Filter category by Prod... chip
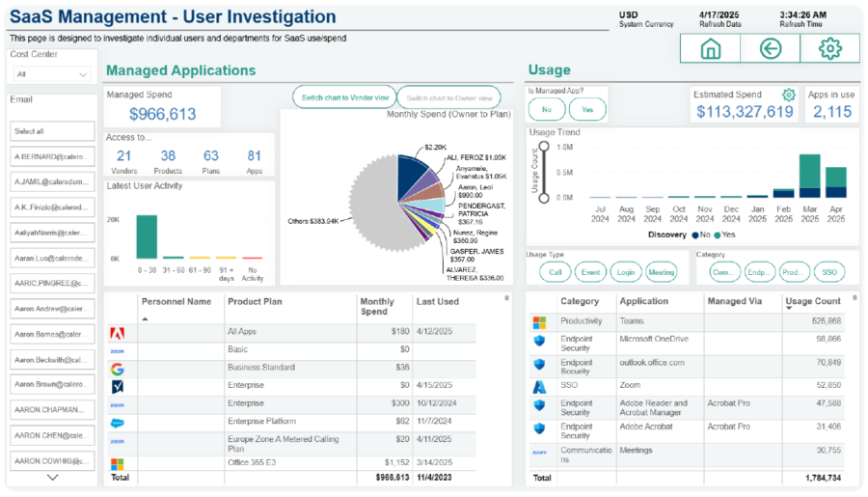Screen dimensions: 868x497 coord(795,272)
